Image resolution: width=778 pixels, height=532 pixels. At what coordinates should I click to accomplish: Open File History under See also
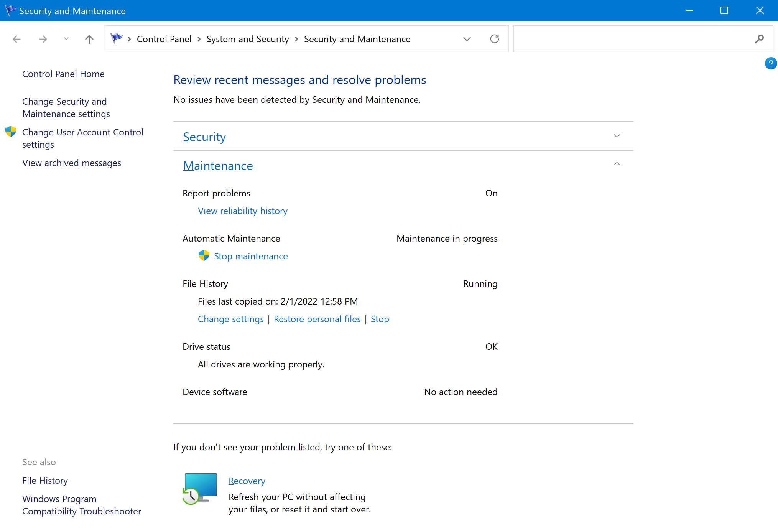[x=45, y=480]
